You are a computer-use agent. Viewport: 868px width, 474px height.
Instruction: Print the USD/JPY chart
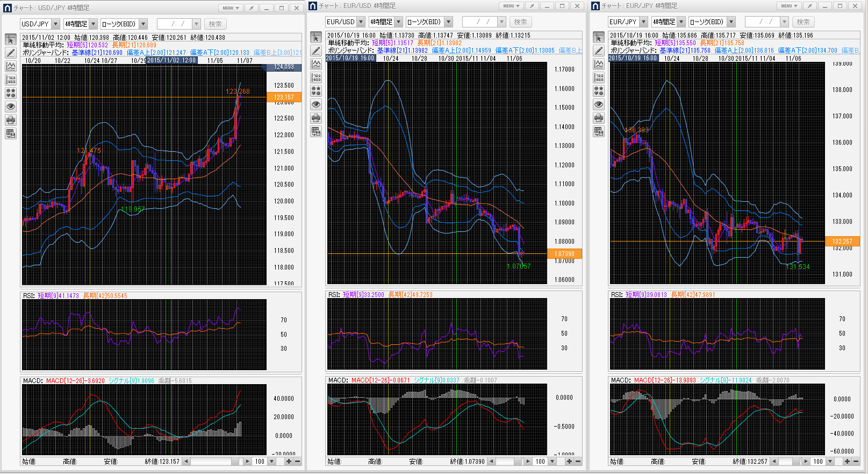pos(11,120)
